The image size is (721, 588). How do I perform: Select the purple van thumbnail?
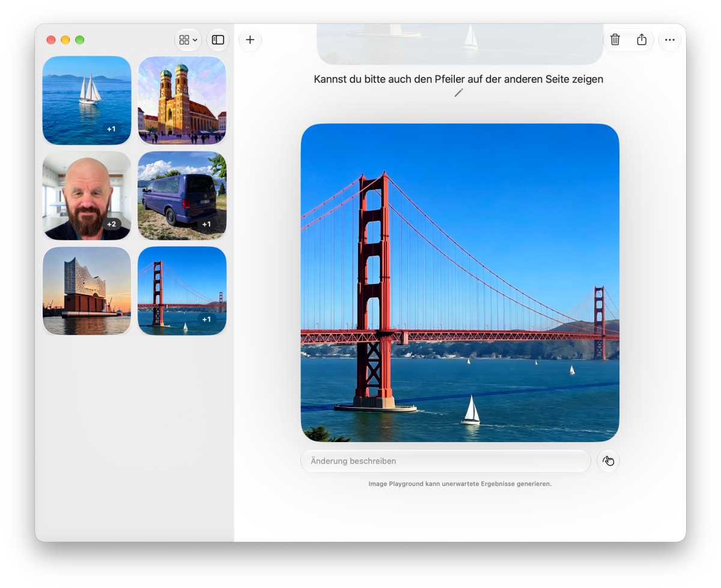[182, 196]
